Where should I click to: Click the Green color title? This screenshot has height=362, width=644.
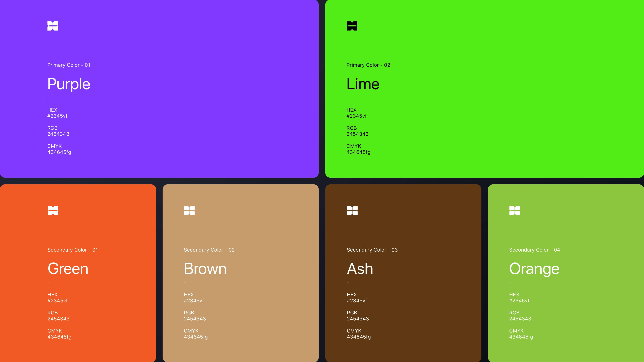point(68,268)
